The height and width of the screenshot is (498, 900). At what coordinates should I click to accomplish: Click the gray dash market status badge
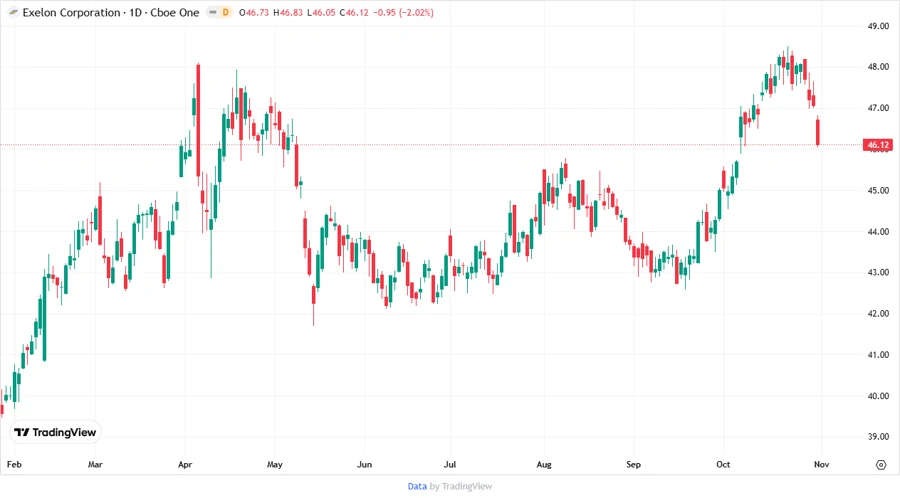(213, 12)
